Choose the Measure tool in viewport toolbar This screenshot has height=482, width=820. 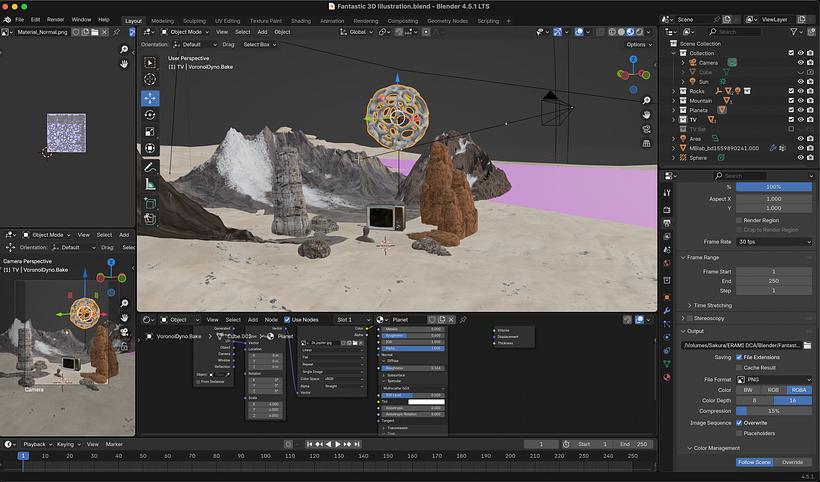pyautogui.click(x=150, y=185)
